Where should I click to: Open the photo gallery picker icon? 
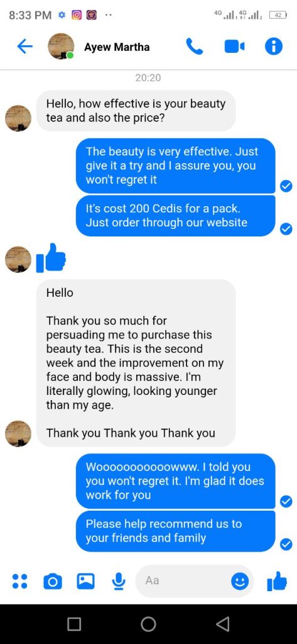tap(86, 580)
